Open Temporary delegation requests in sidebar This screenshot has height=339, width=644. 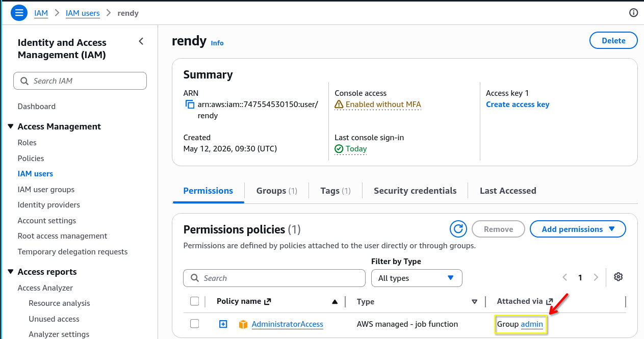coord(72,252)
